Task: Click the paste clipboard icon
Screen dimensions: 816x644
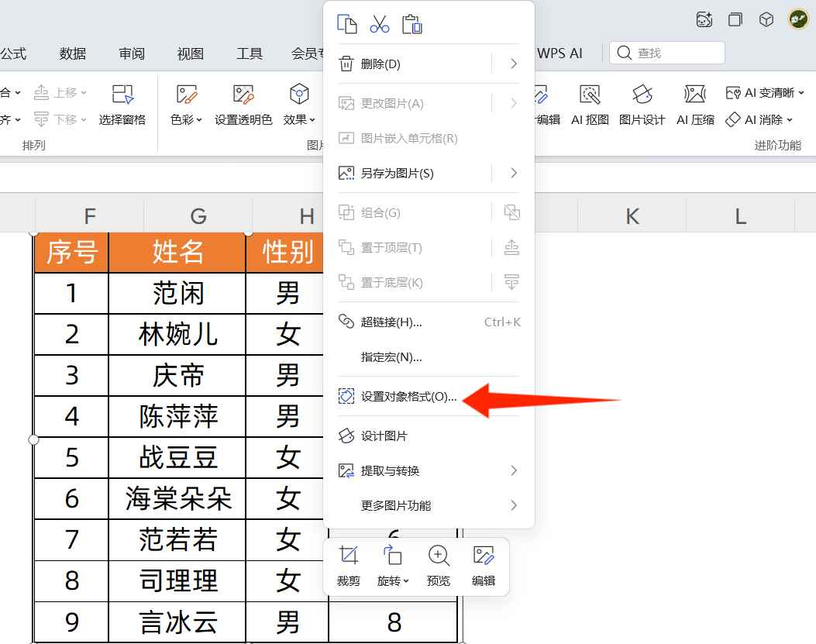Action: pyautogui.click(x=411, y=24)
